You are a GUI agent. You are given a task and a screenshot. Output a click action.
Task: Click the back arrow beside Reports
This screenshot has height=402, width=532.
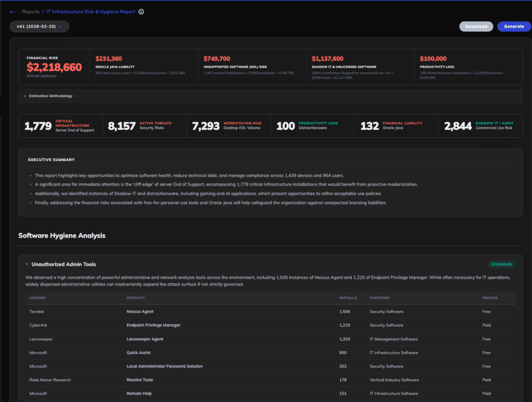[x=12, y=11]
